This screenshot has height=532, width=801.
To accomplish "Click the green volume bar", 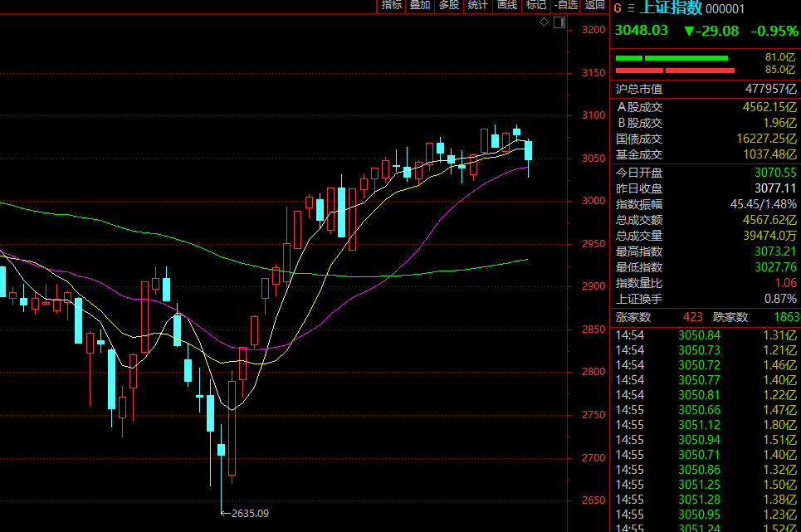I will (x=672, y=58).
